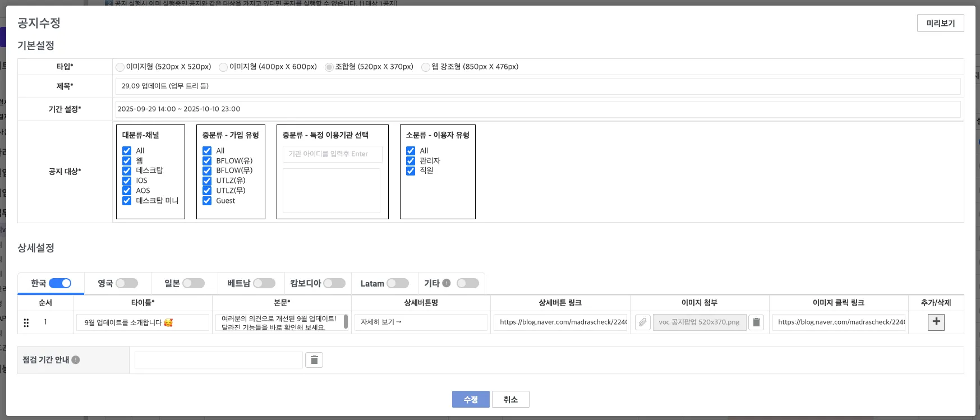This screenshot has height=420, width=980.
Task: Click info icon next to 기타
Action: (x=447, y=283)
